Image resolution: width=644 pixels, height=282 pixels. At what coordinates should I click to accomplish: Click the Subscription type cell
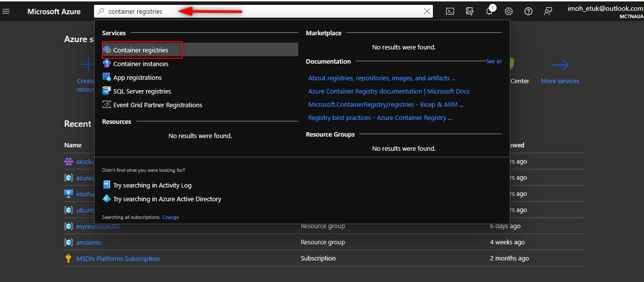click(318, 258)
